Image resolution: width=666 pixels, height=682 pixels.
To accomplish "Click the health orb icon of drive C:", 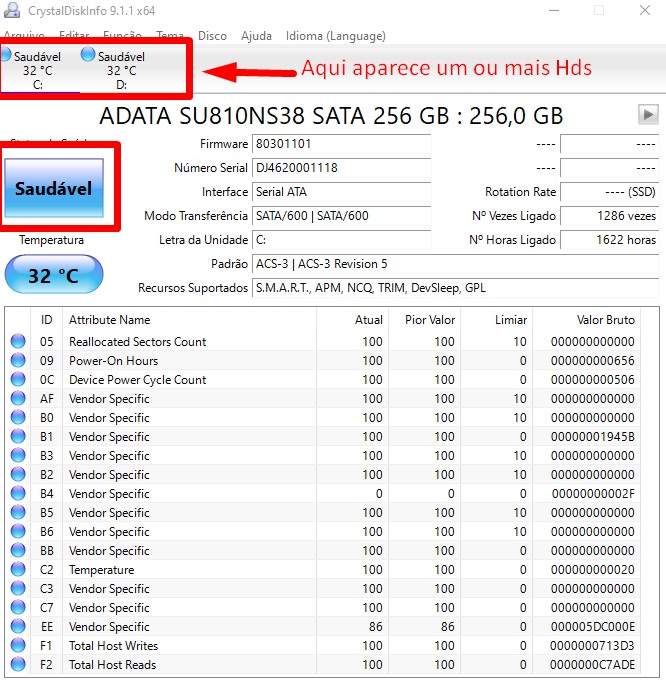I will pyautogui.click(x=6, y=56).
